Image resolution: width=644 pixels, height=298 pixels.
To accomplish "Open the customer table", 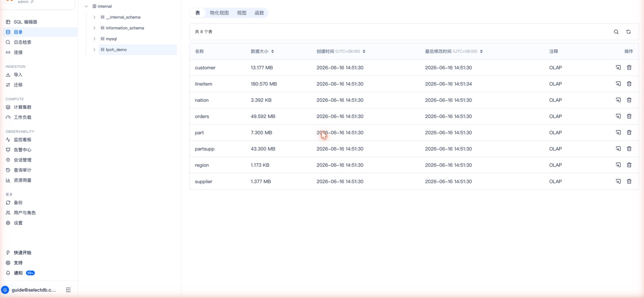I will tap(205, 68).
